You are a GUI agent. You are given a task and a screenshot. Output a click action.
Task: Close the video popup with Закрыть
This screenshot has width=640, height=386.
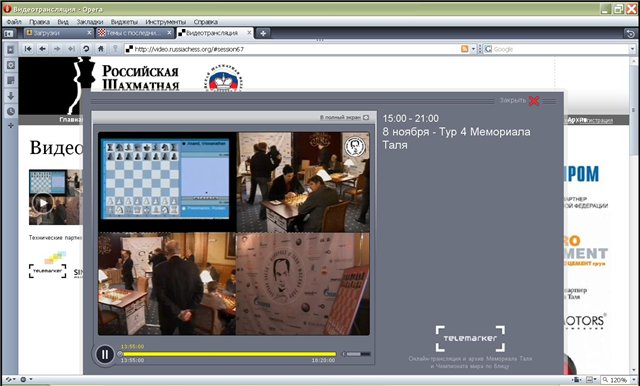point(519,100)
